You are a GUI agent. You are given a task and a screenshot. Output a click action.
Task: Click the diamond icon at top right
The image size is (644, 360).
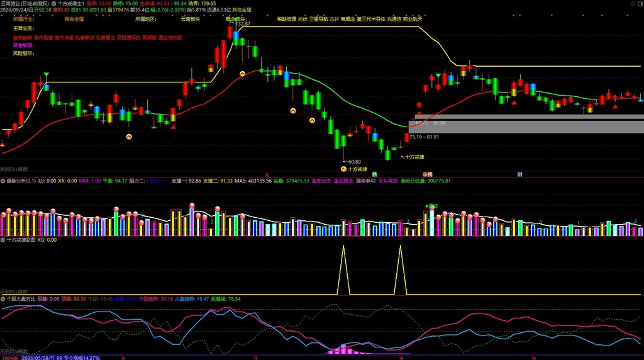coord(633,3)
